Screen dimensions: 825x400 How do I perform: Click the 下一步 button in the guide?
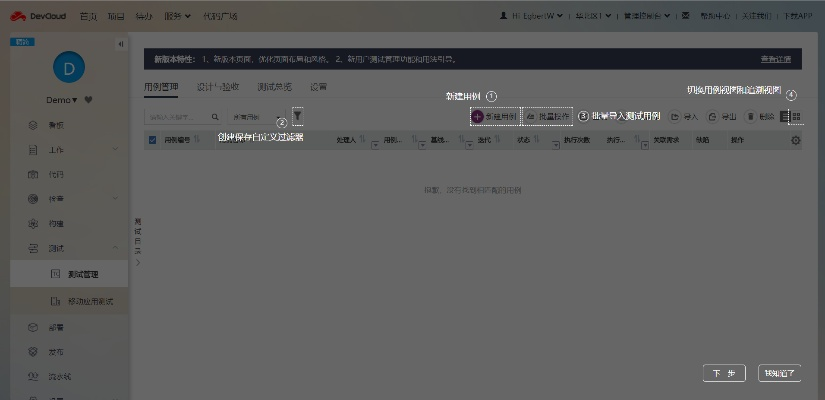pyautogui.click(x=724, y=373)
